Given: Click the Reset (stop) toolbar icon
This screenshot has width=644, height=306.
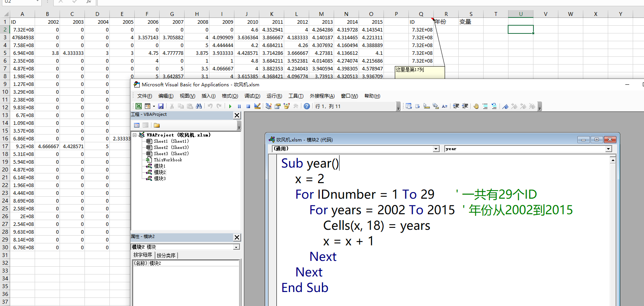Looking at the screenshot, I should (x=248, y=106).
